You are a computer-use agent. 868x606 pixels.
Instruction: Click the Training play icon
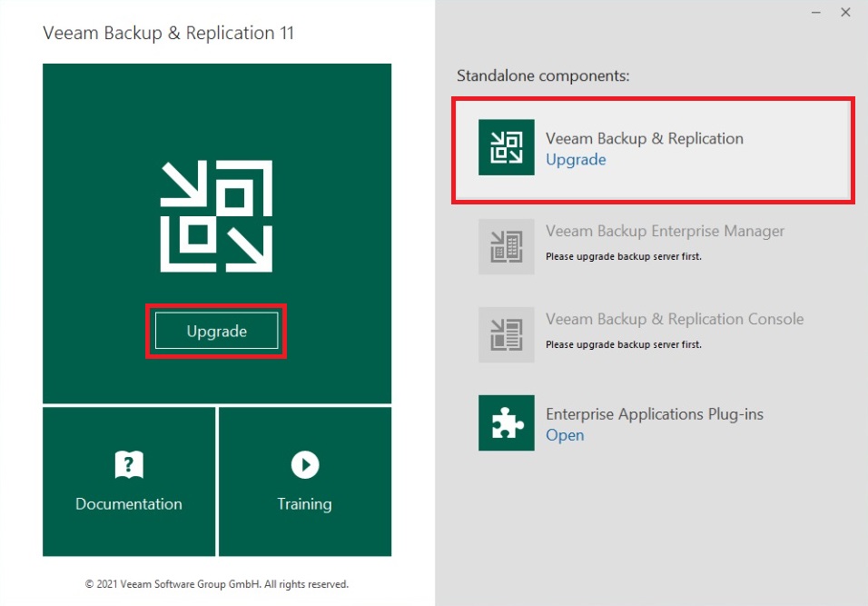tap(305, 464)
